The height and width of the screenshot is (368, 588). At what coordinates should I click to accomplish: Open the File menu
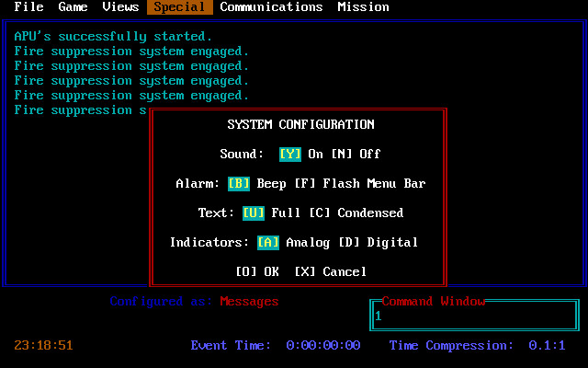click(28, 7)
